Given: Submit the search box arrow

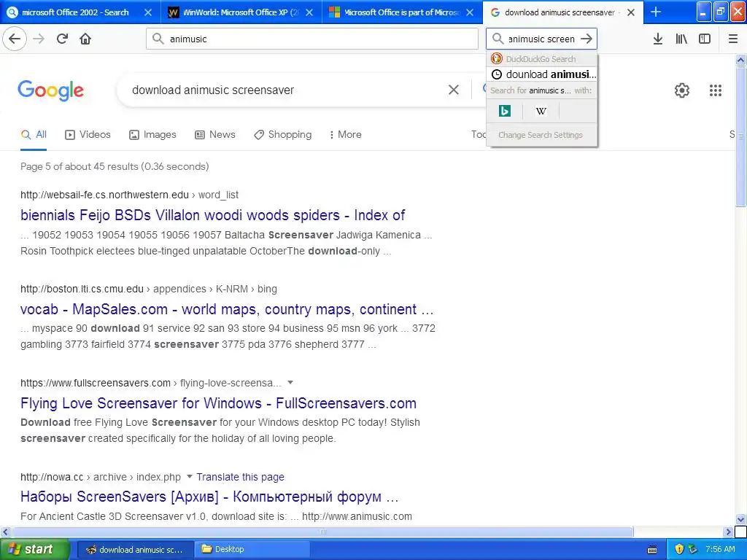Looking at the screenshot, I should pyautogui.click(x=587, y=39).
